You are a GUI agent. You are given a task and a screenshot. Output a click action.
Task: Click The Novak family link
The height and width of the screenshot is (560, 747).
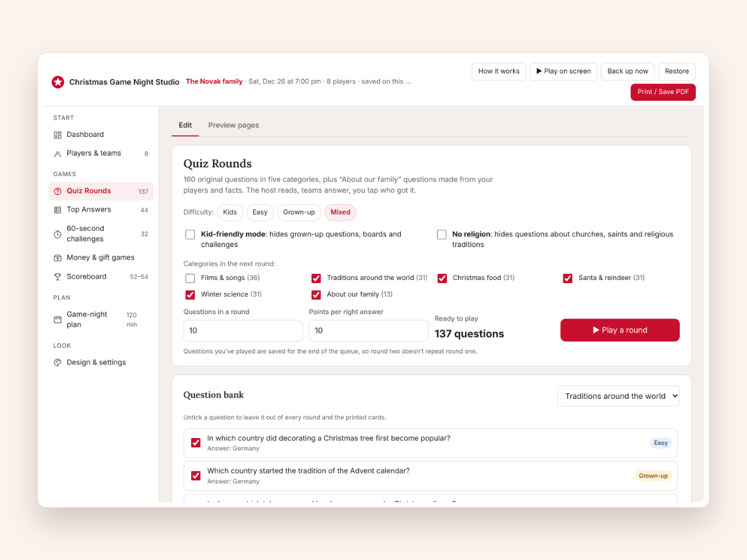pyautogui.click(x=214, y=82)
